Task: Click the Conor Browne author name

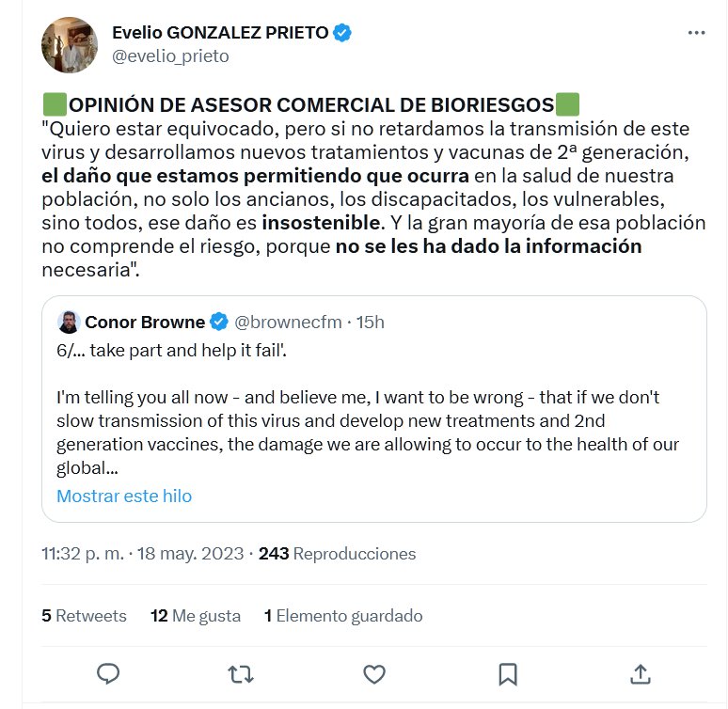Action: click(145, 323)
